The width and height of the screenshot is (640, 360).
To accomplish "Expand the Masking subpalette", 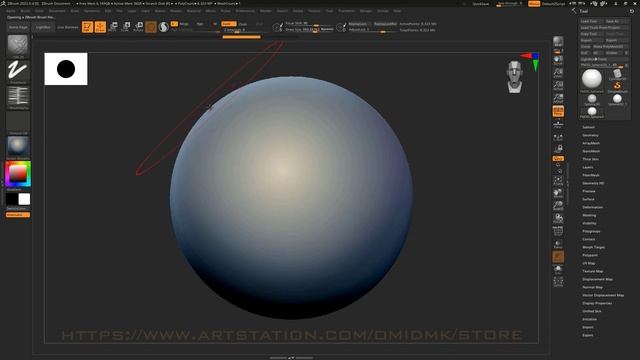I will 589,216.
